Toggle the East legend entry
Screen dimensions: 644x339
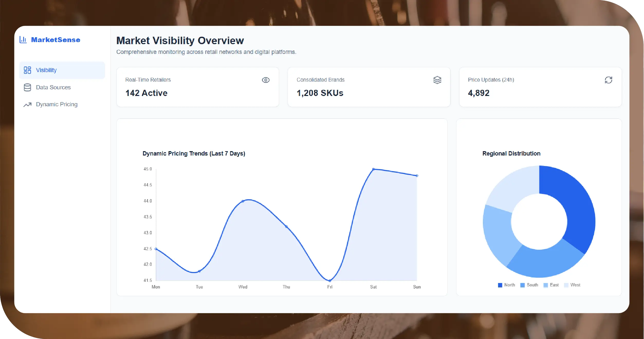[551, 285]
